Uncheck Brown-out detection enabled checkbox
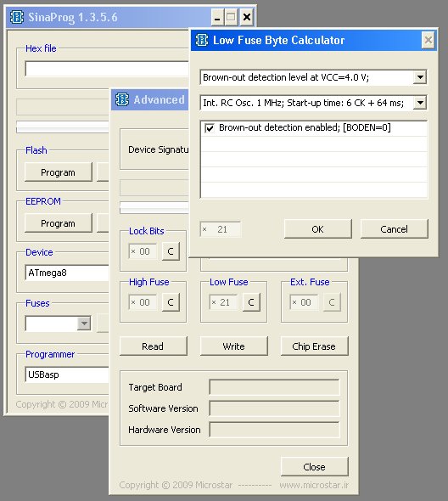This screenshot has width=448, height=501. pos(210,128)
